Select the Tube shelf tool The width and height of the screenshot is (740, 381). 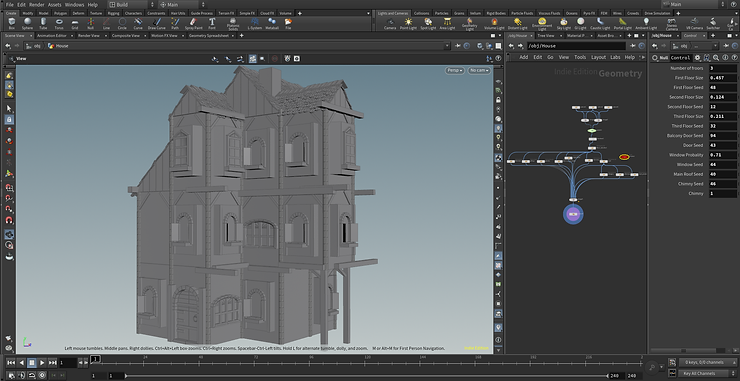click(43, 24)
